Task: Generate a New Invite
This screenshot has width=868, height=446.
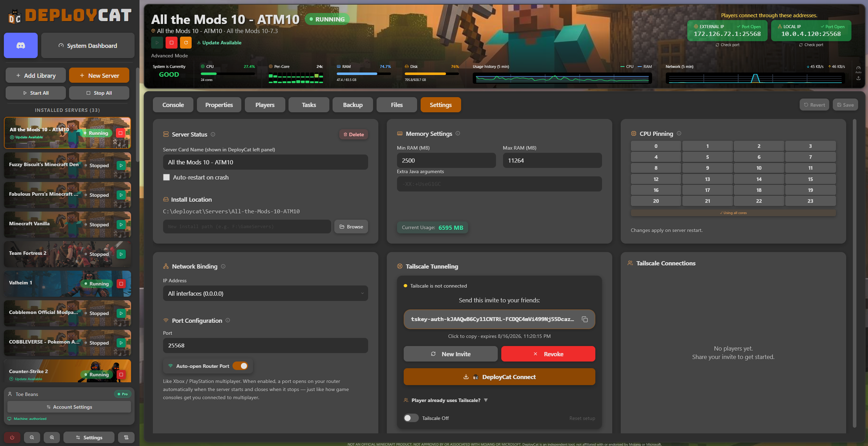Action: [x=451, y=354]
